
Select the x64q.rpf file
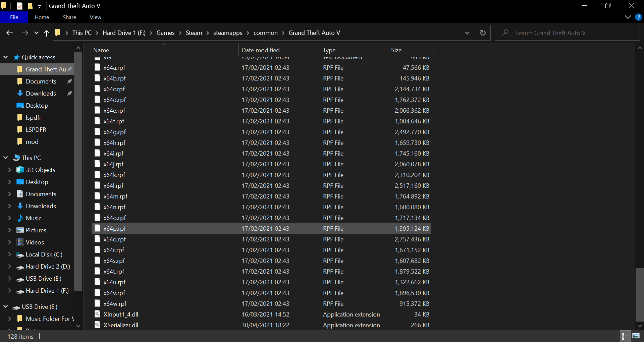tap(115, 239)
